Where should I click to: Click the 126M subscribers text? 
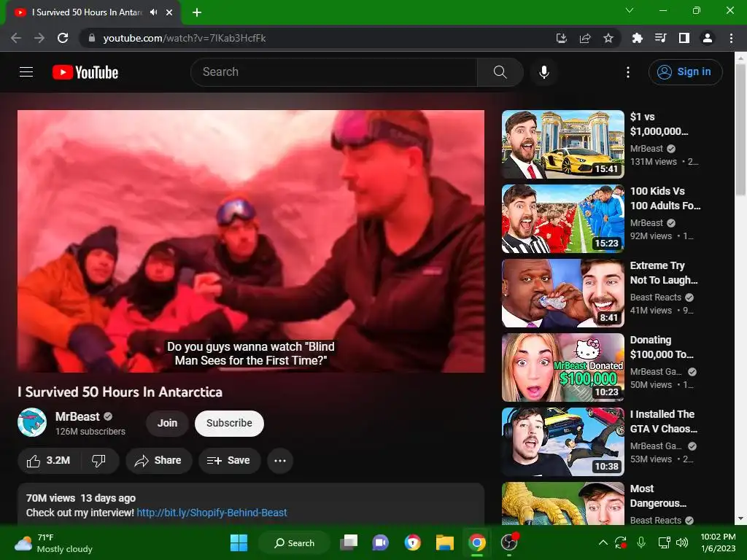point(90,432)
